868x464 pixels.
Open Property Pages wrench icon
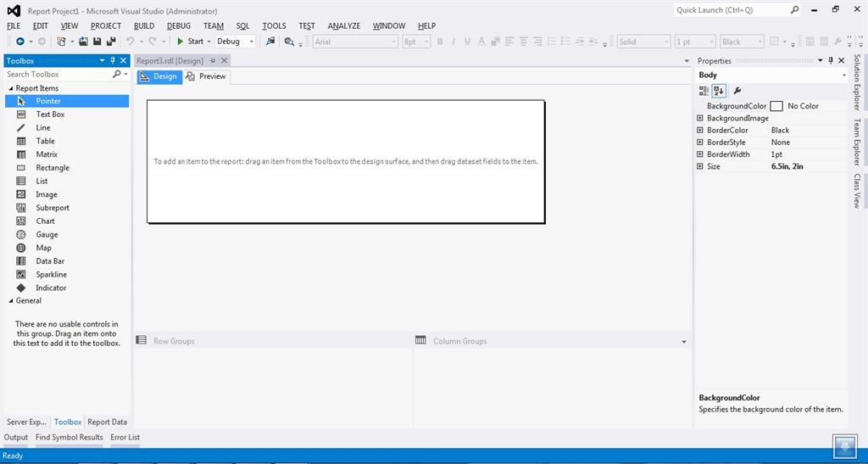click(x=737, y=90)
